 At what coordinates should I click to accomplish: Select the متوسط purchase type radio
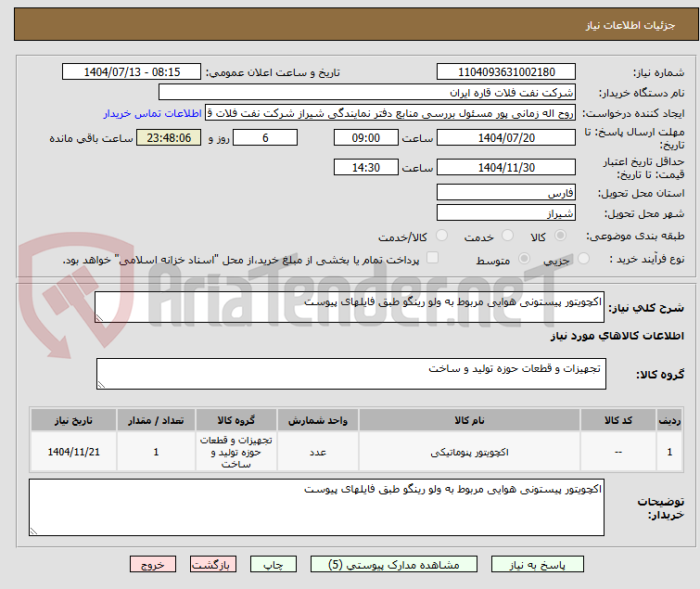click(x=524, y=258)
